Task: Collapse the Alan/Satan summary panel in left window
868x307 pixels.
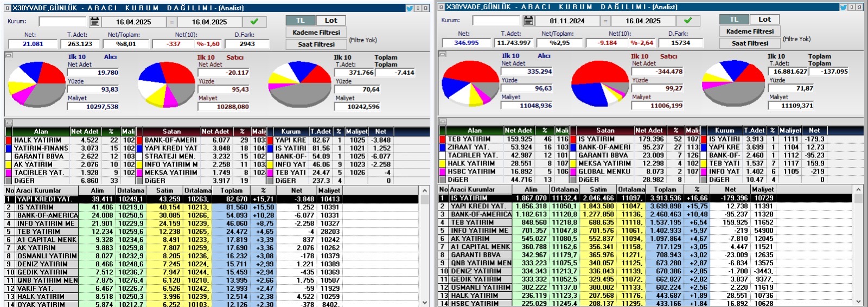Action: tap(8, 123)
